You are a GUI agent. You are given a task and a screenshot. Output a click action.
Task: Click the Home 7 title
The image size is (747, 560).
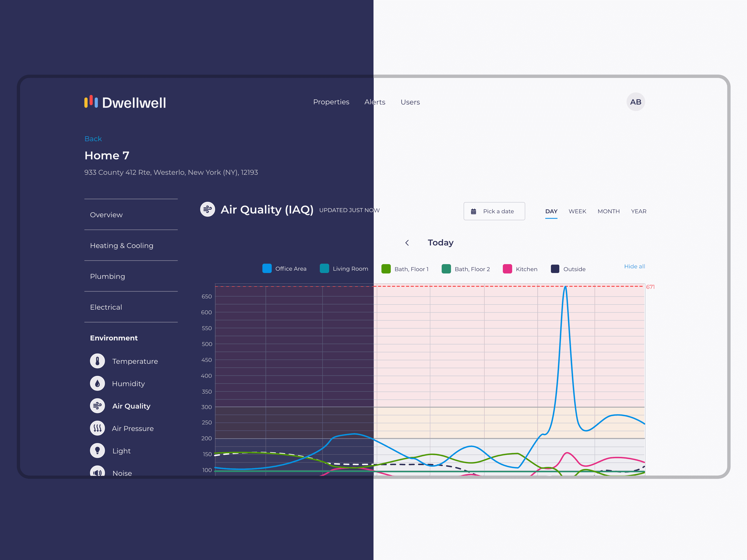(107, 155)
